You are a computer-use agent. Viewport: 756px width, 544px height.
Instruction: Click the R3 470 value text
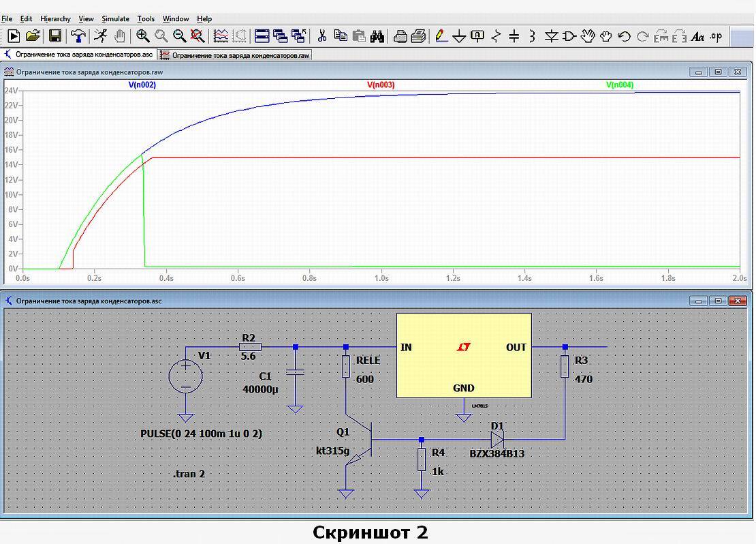pyautogui.click(x=584, y=380)
